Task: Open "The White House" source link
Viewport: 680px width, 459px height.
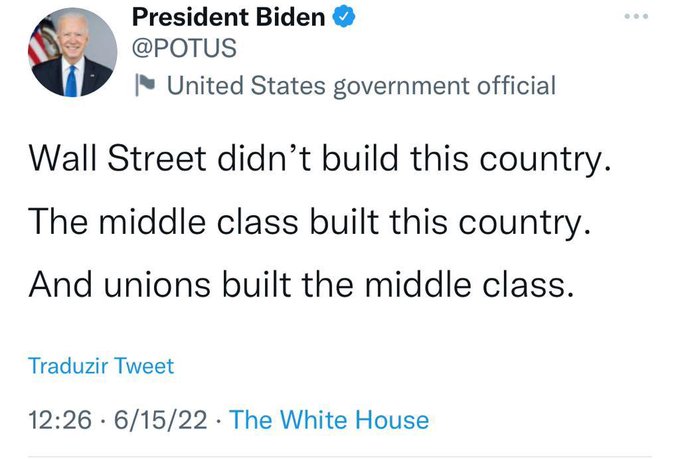Action: [x=329, y=420]
